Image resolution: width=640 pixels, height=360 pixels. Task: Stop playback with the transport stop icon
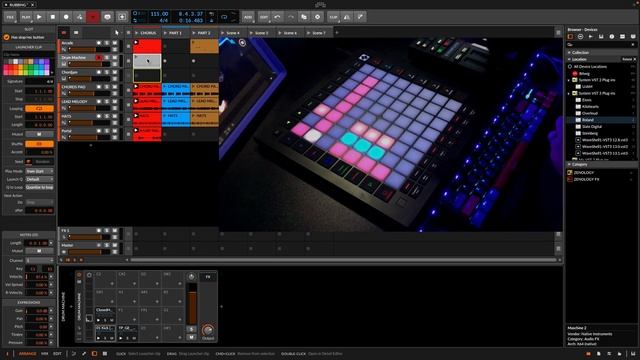[x=53, y=17]
